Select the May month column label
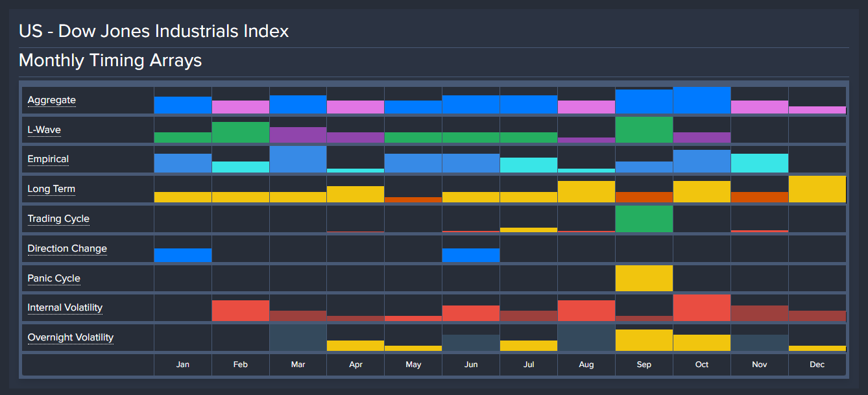This screenshot has width=868, height=395. coord(413,365)
